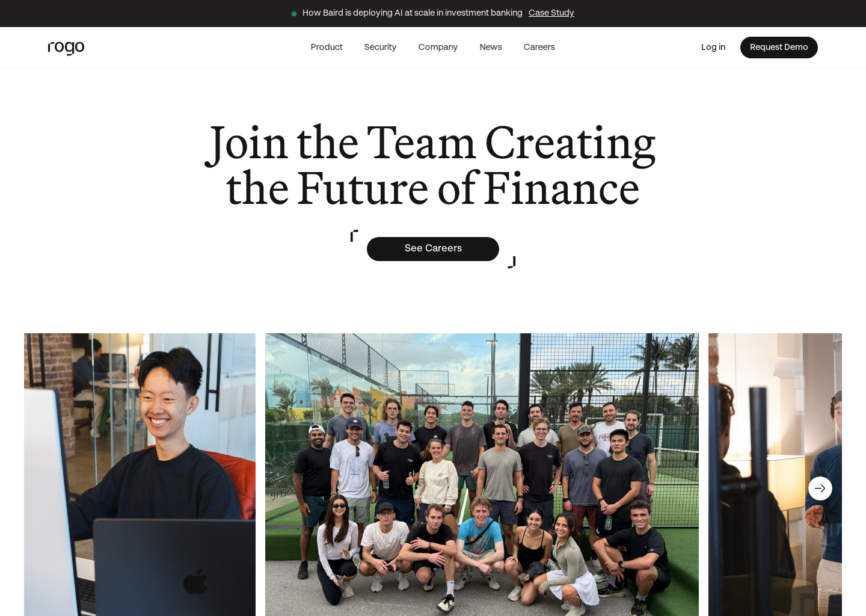Go to the News page
Screen dimensions: 866x616
point(491,47)
